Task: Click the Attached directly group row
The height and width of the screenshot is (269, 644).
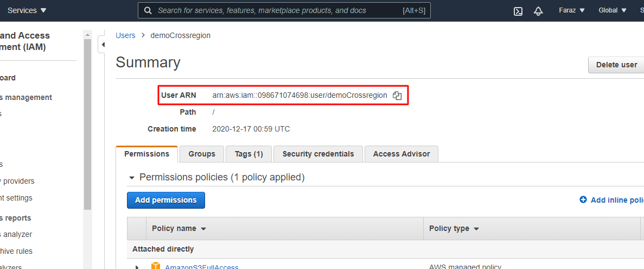Action: (x=385, y=249)
